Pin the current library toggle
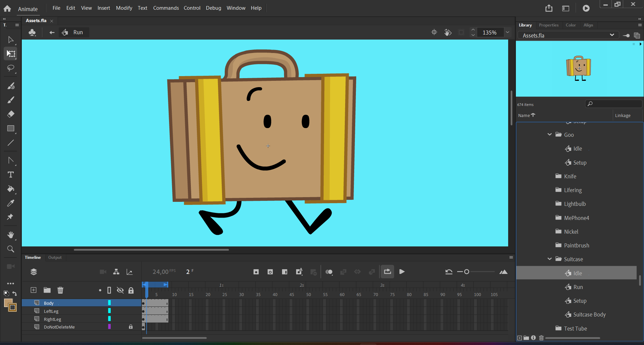 [626, 36]
